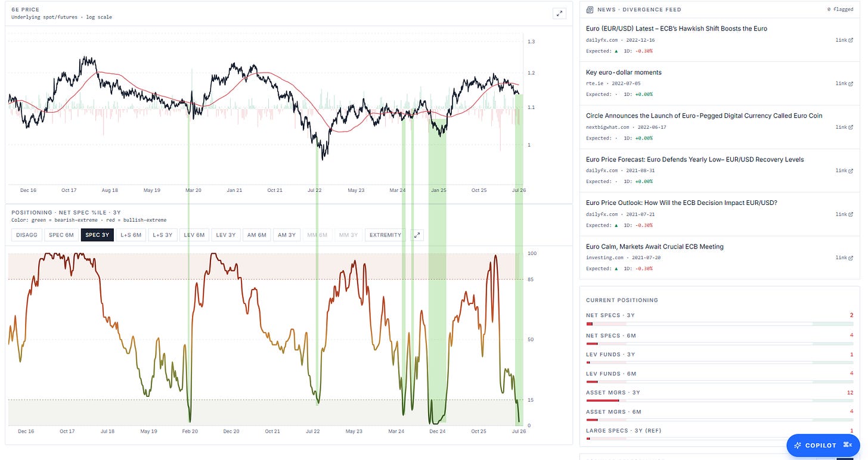The width and height of the screenshot is (868, 460).
Task: Click the '0 flagged' counter in news feed
Action: point(840,10)
